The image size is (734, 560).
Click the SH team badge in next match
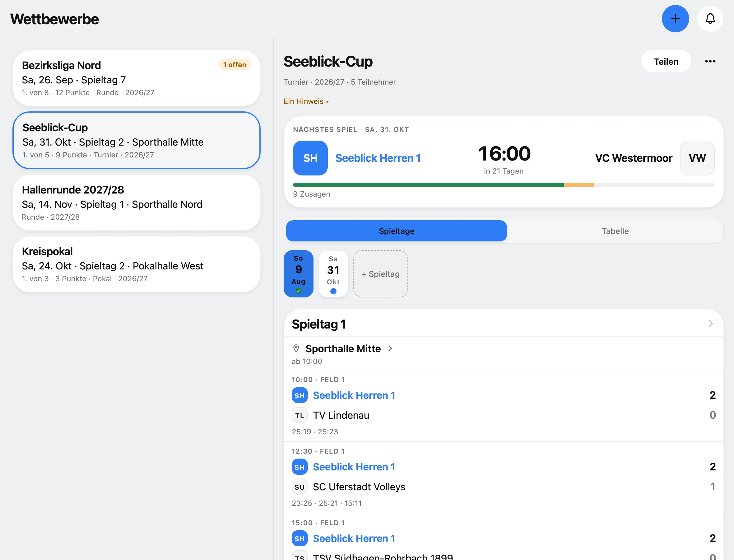point(310,158)
